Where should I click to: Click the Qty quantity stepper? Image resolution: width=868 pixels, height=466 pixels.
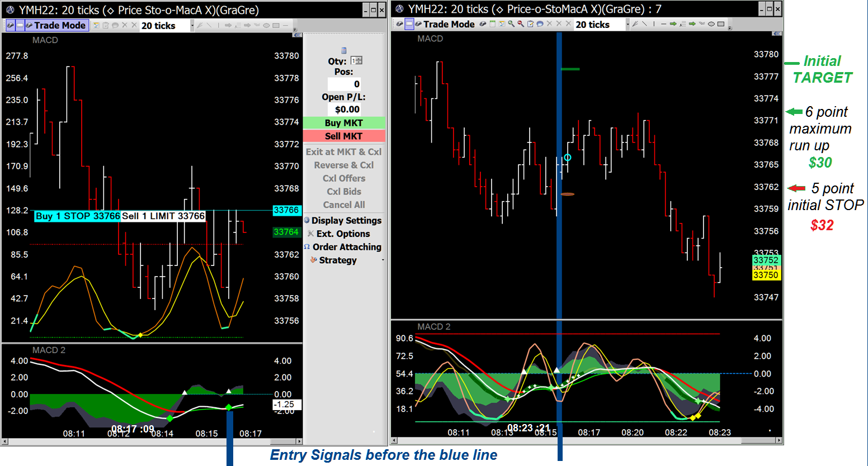coord(356,60)
